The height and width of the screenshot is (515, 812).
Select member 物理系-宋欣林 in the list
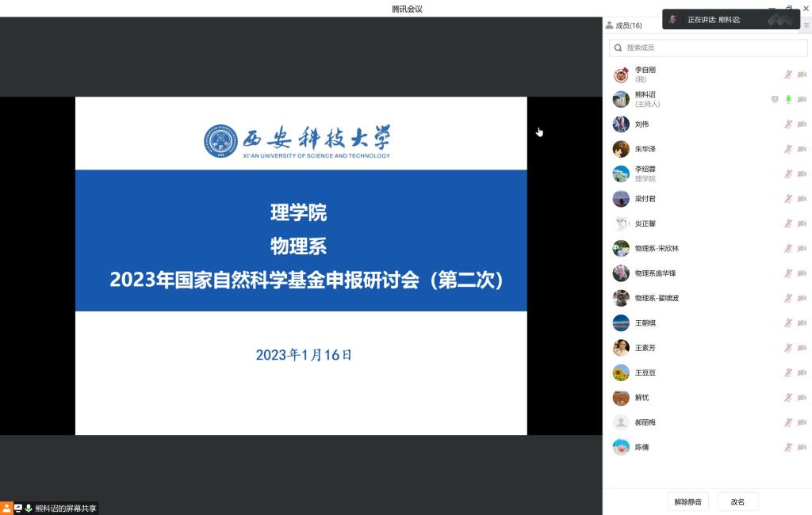tap(657, 249)
